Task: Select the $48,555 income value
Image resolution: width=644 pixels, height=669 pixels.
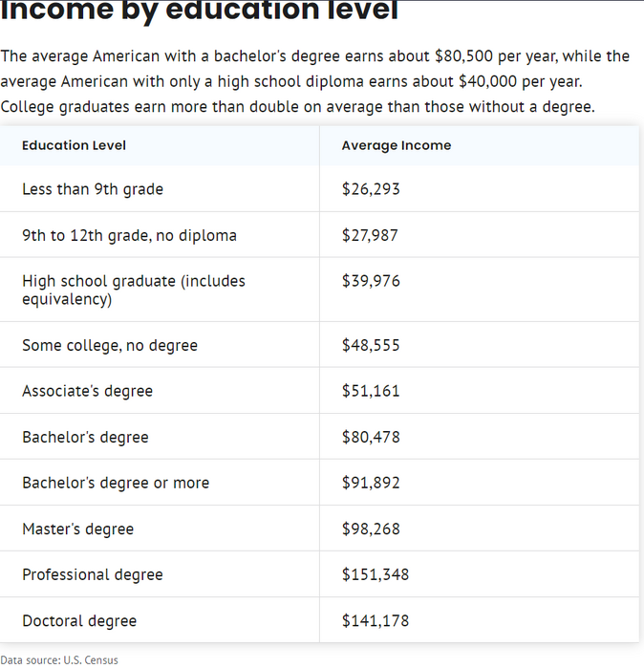Action: (x=371, y=345)
